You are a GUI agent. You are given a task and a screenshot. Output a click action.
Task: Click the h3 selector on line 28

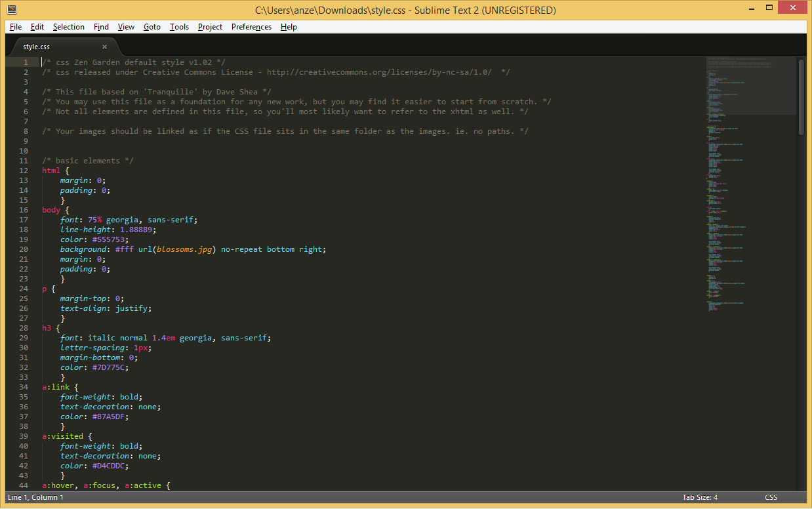point(47,328)
